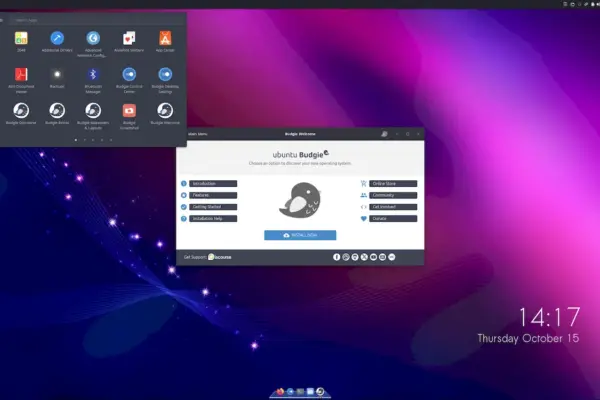Click the checkmark icon beside Getting Started
This screenshot has width=600, height=400.
point(184,207)
